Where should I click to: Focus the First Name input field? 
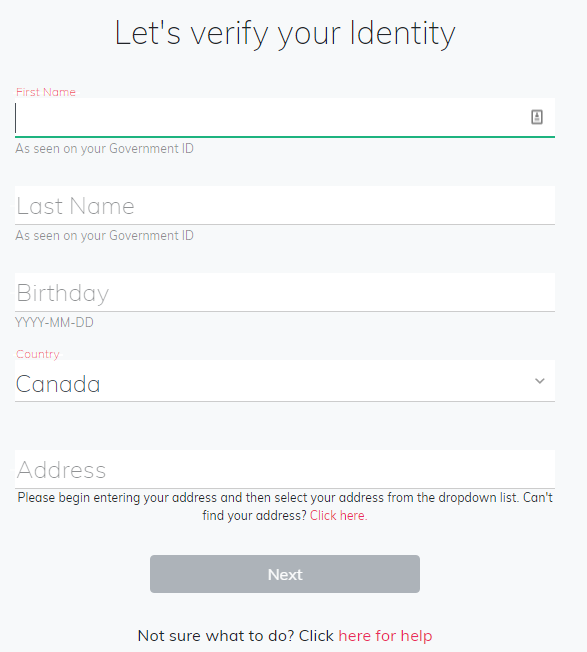(x=285, y=118)
